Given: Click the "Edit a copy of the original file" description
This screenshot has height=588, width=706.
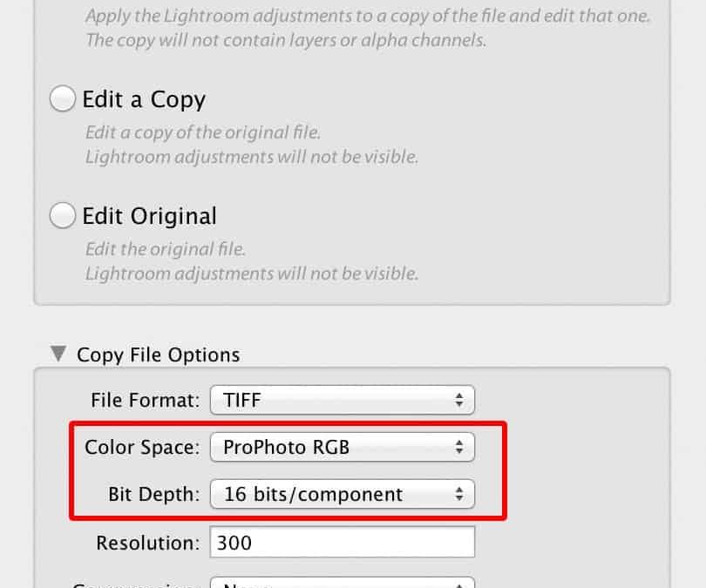Looking at the screenshot, I should point(203,133).
